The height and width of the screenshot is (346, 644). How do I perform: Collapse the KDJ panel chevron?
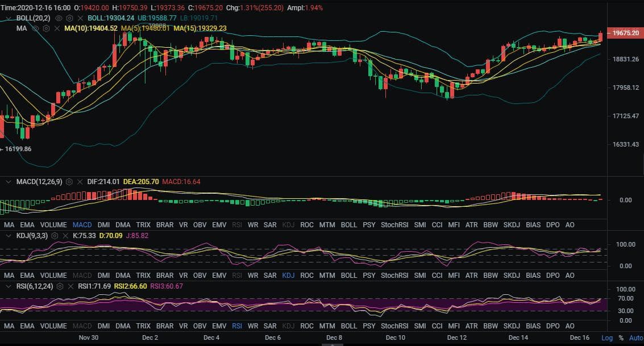(x=9, y=235)
